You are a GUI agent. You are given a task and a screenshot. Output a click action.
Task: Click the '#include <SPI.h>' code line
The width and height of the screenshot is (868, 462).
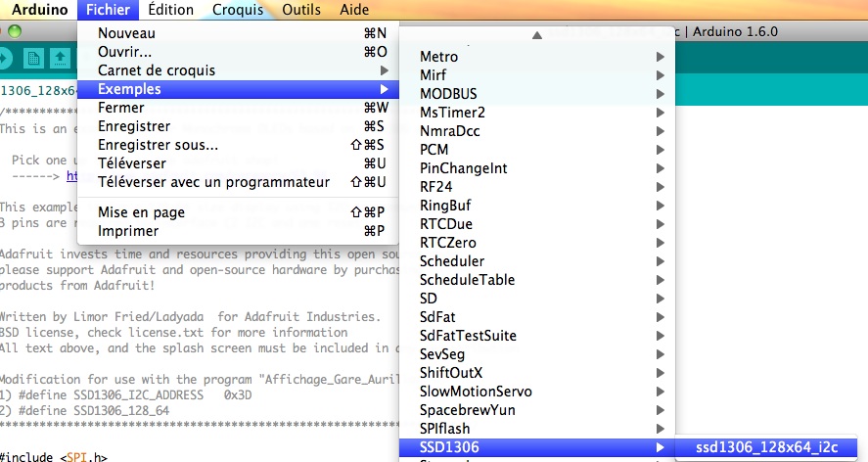[x=53, y=456]
